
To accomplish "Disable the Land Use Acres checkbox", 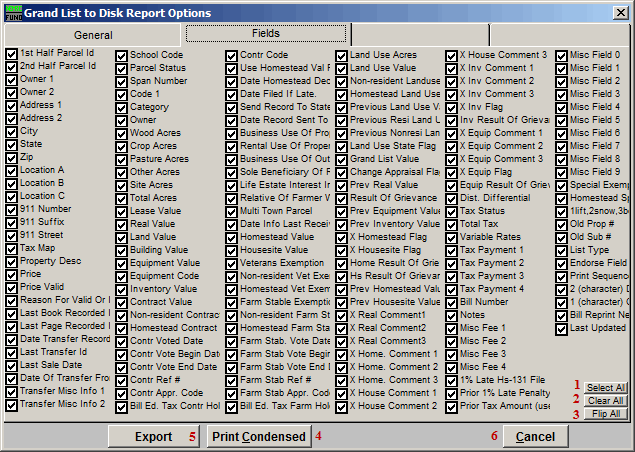I will [342, 55].
